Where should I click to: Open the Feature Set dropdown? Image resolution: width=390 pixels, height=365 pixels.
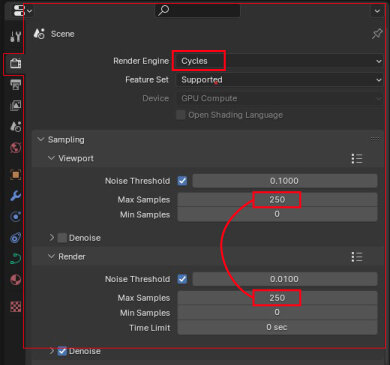(x=279, y=80)
